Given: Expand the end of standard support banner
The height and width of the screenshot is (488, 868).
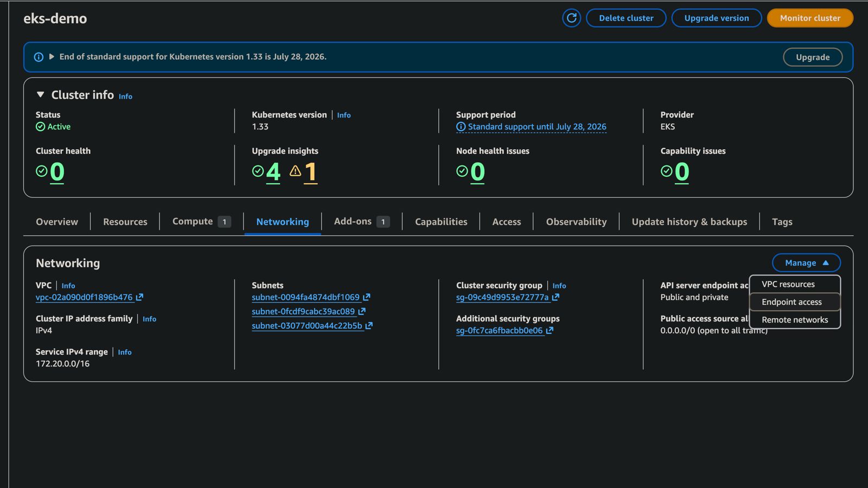Looking at the screenshot, I should [52, 56].
